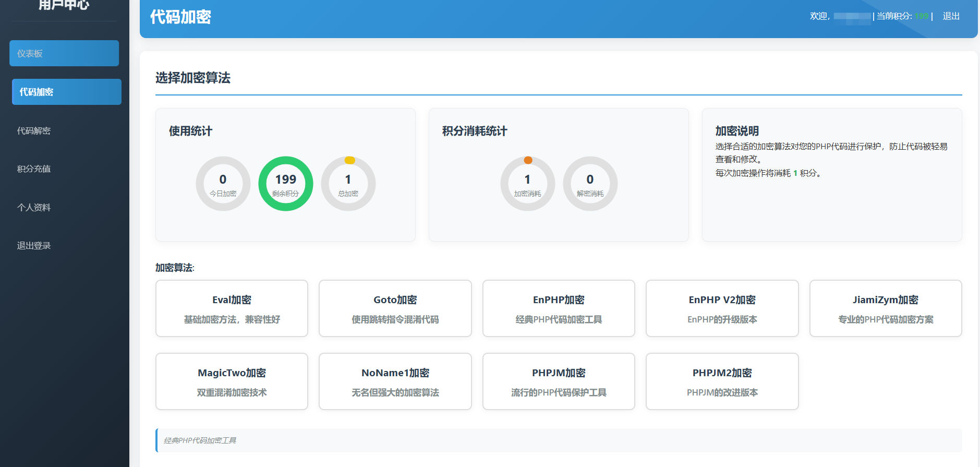
Task: Click the 今日加密 circular gauge
Action: click(223, 184)
